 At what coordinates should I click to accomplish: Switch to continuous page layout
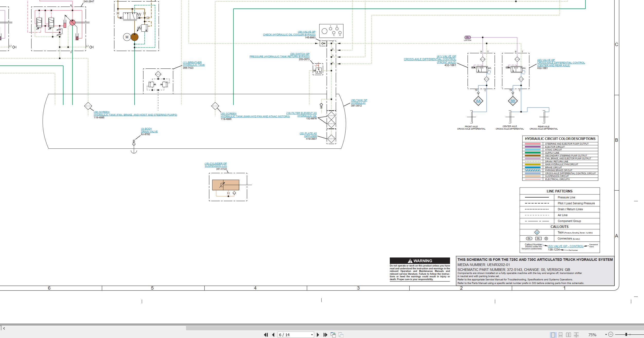[x=561, y=335]
